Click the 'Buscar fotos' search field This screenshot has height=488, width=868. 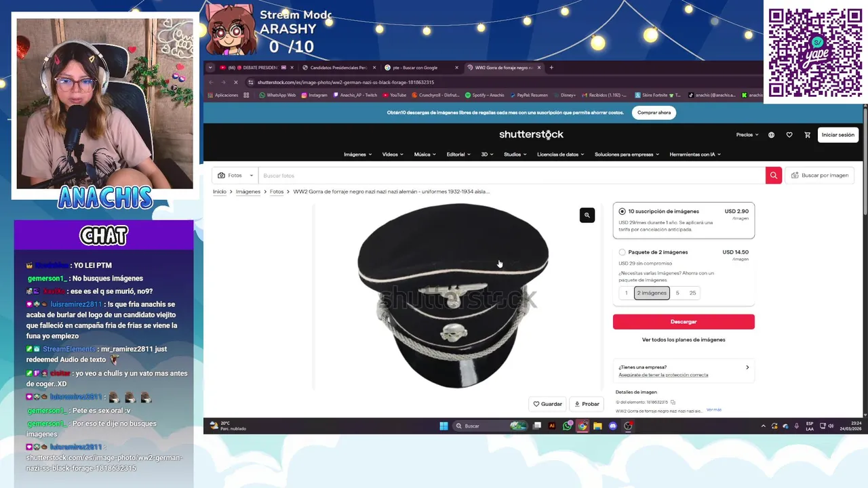click(x=511, y=176)
